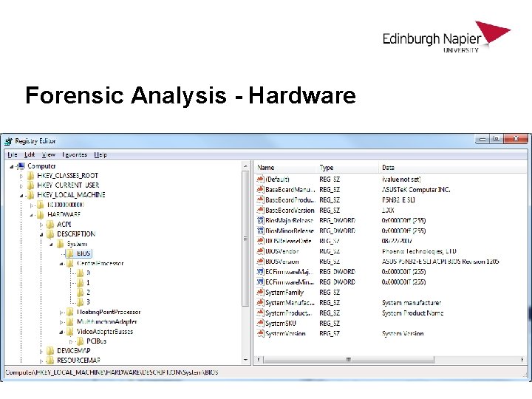Collapse the HKEY_LOCAL_MACHINE node arrow
The height and width of the screenshot is (399, 532).
coord(21,195)
